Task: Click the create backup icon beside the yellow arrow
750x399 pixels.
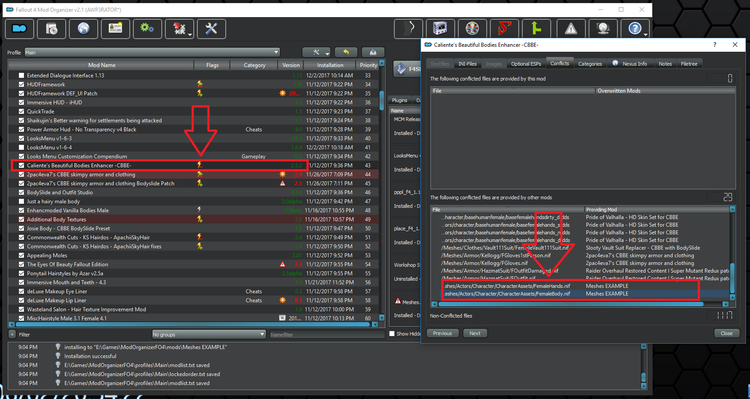Action: 373,52
